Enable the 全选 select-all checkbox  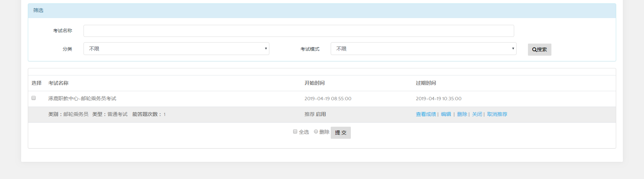click(295, 131)
